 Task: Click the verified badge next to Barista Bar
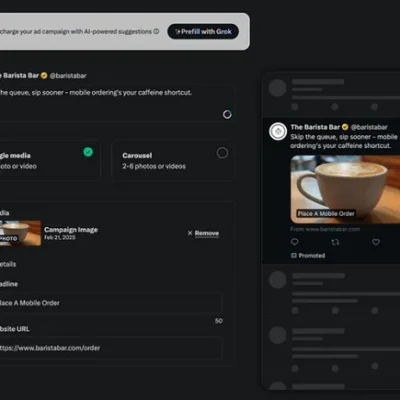coord(44,76)
